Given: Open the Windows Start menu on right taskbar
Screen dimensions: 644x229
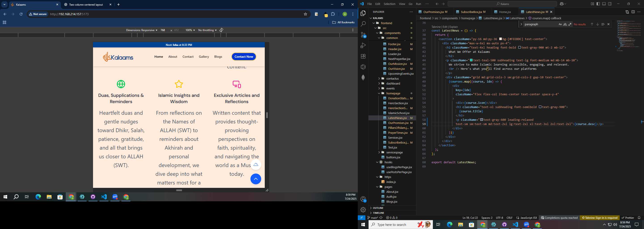Looking at the screenshot, I should (363, 225).
